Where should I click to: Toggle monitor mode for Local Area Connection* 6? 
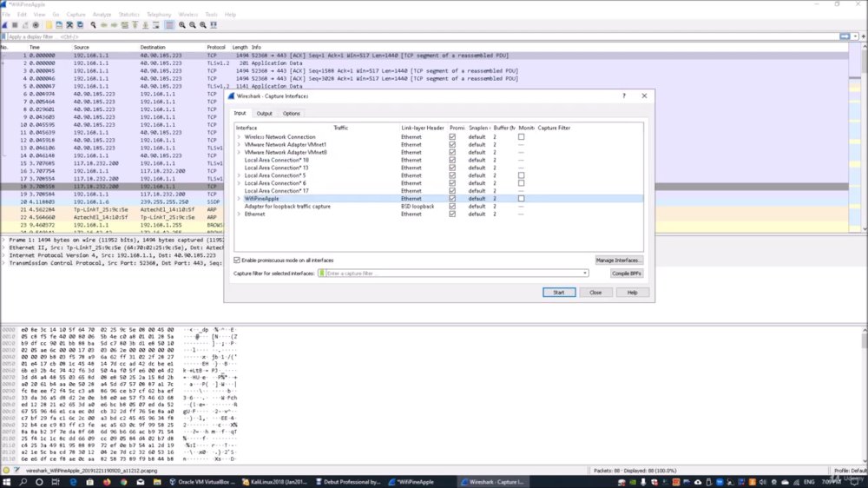click(521, 183)
